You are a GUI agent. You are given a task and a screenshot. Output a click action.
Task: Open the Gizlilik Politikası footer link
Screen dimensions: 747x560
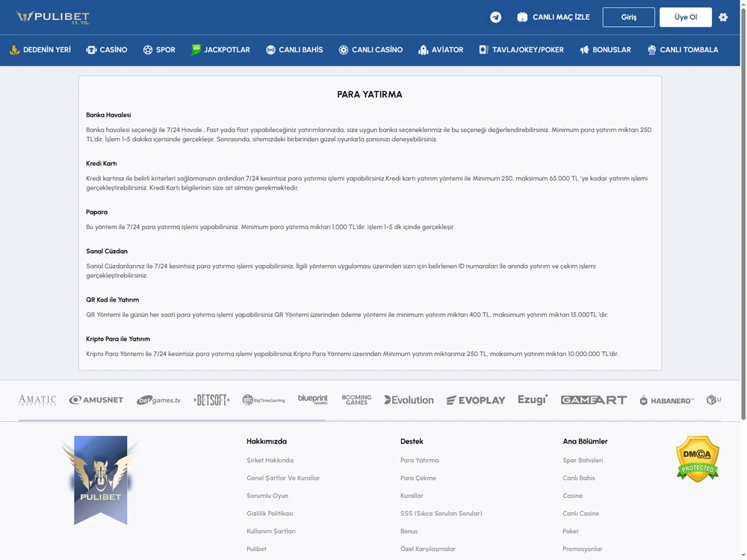pos(270,514)
